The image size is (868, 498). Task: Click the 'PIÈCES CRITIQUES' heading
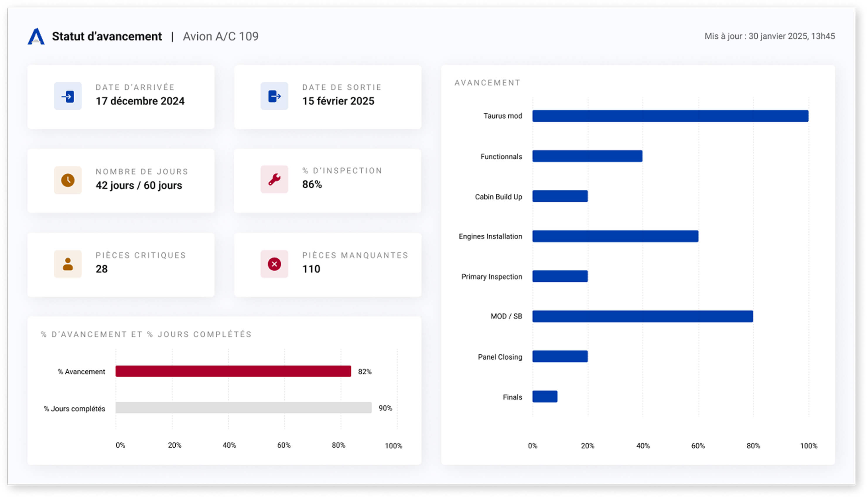141,255
